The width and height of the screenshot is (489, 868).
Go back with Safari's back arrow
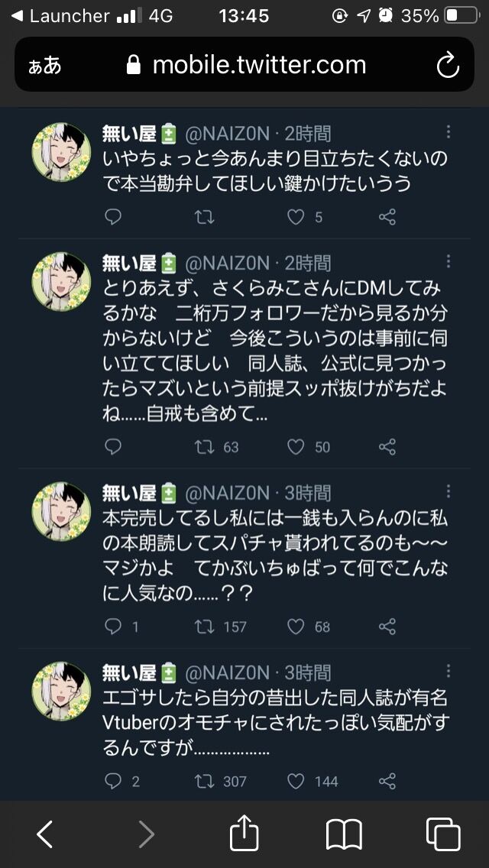pyautogui.click(x=45, y=834)
